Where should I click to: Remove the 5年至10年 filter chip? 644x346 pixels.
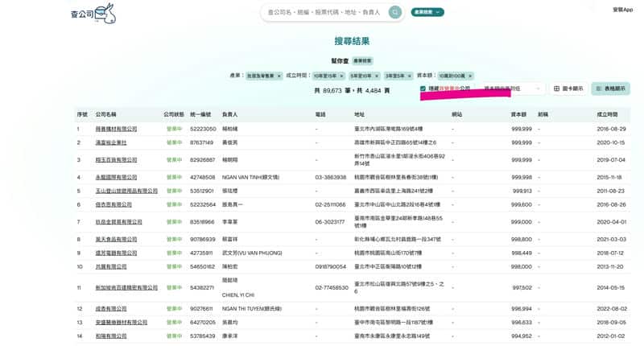tap(376, 76)
